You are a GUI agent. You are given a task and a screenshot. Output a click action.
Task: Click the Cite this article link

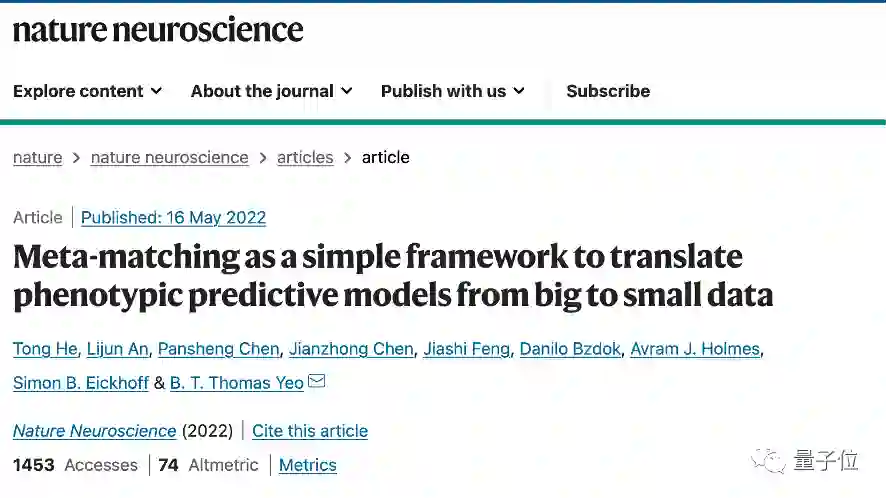coord(310,431)
